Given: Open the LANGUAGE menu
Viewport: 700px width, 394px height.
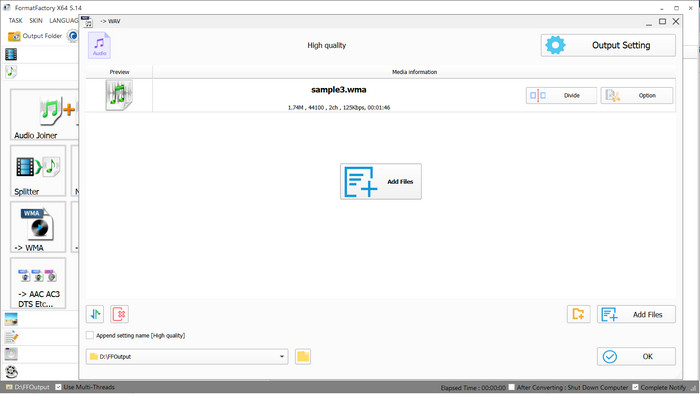Looking at the screenshot, I should point(63,21).
